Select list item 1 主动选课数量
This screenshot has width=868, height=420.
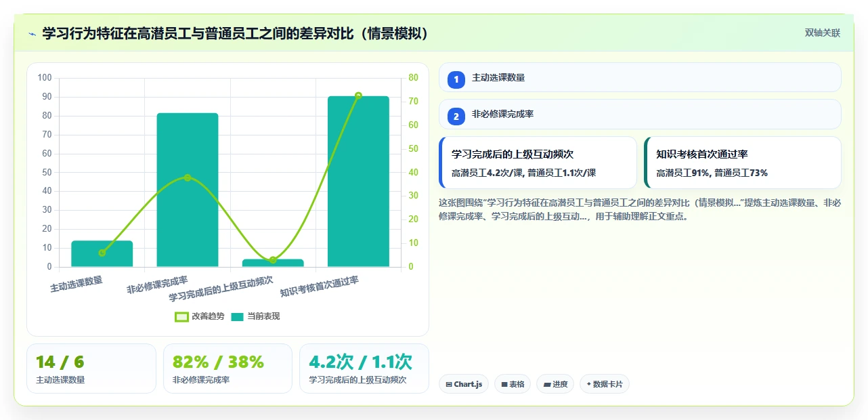click(x=640, y=77)
